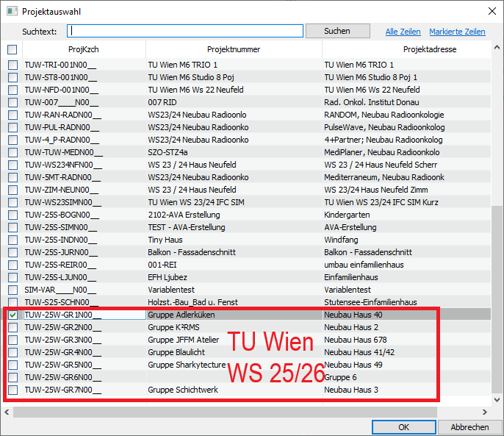Screen dimensions: 504x436
Task: Click into the Suchtext search field
Action: [185, 32]
